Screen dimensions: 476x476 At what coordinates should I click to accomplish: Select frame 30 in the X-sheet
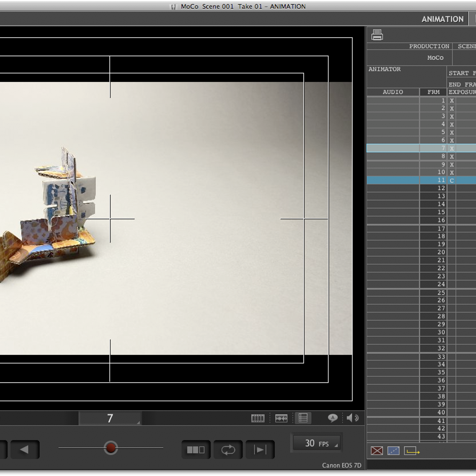pyautogui.click(x=433, y=332)
